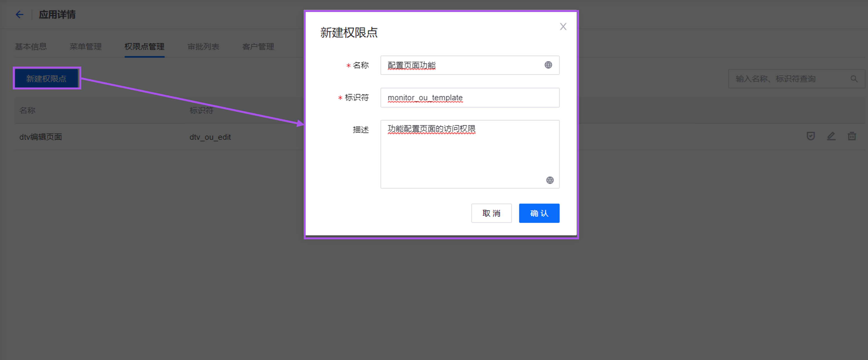This screenshot has height=360, width=868.
Task: Go to 审批列表 tab
Action: point(203,47)
